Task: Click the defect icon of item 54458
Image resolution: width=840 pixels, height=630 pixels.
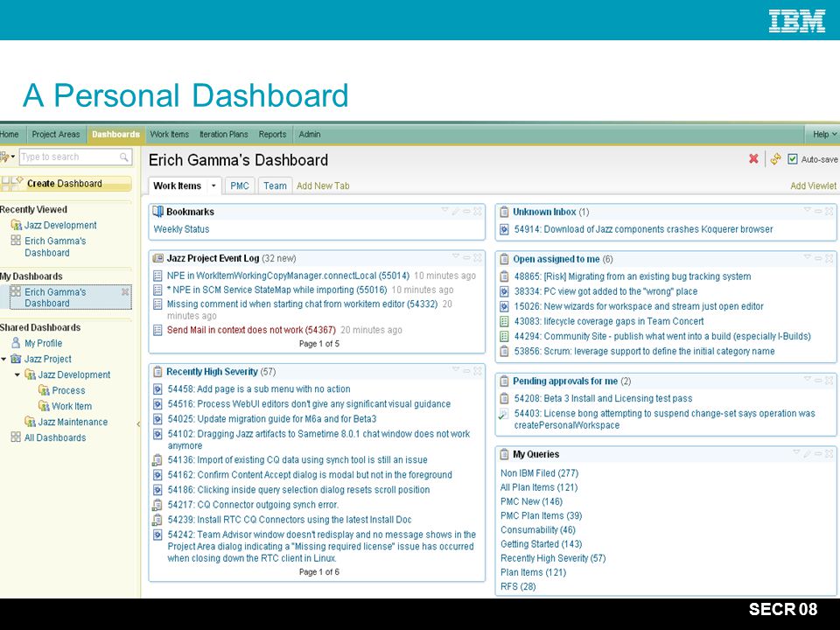Action: [157, 388]
